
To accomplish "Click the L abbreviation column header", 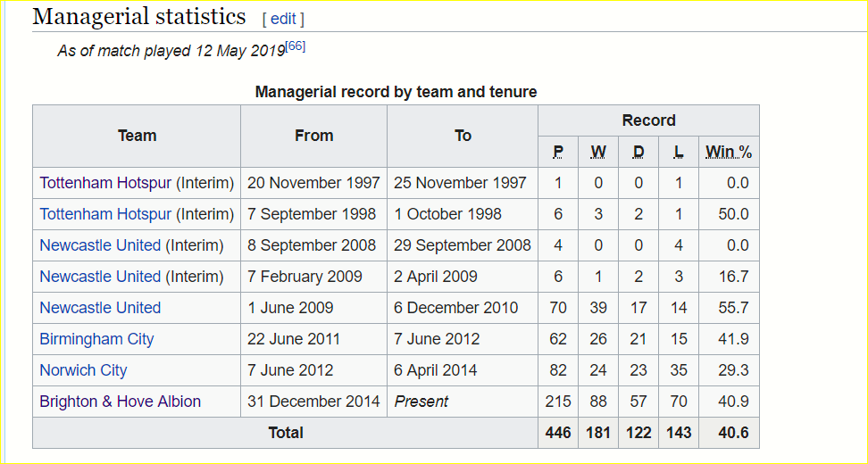I will 679,152.
